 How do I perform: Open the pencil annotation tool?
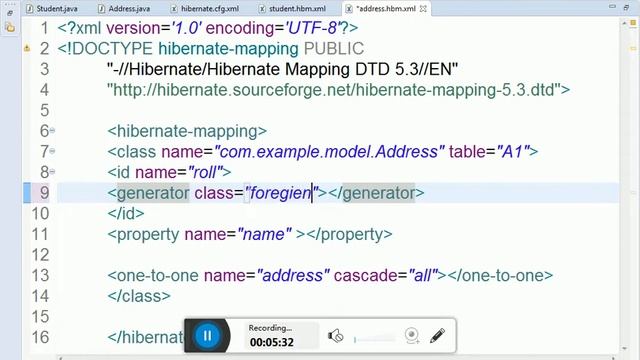tap(437, 336)
